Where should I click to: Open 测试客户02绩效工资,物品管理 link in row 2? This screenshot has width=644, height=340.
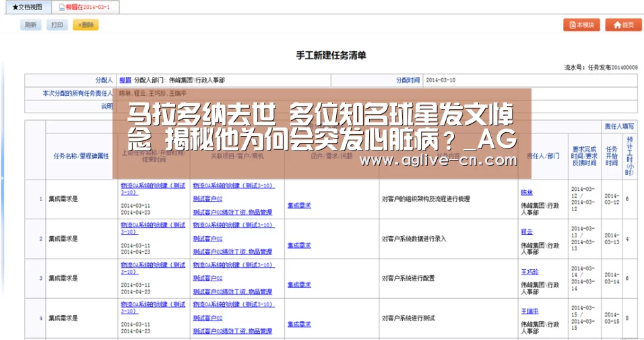[x=232, y=252]
